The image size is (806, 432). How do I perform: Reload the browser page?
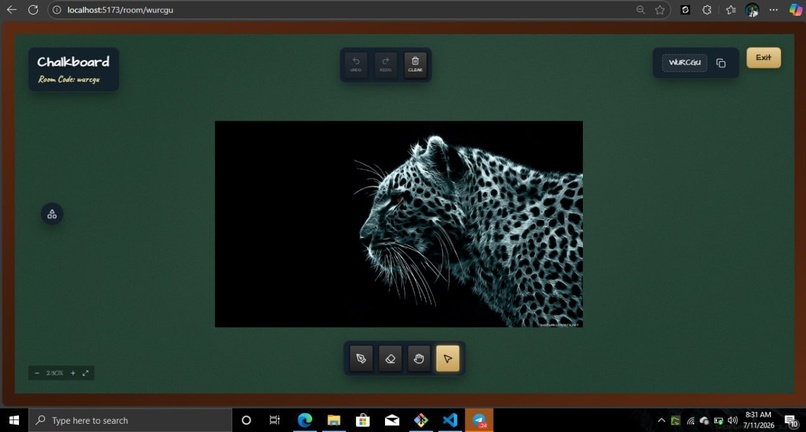pyautogui.click(x=33, y=10)
